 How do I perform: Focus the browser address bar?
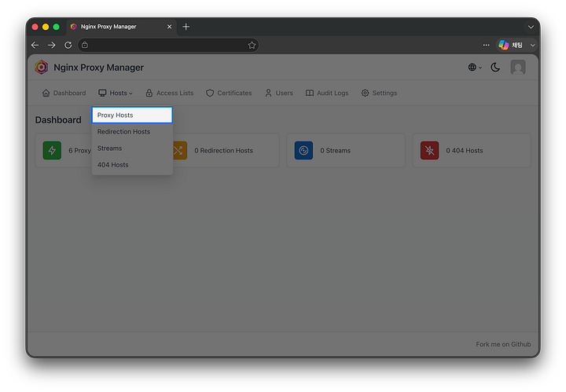(x=168, y=45)
